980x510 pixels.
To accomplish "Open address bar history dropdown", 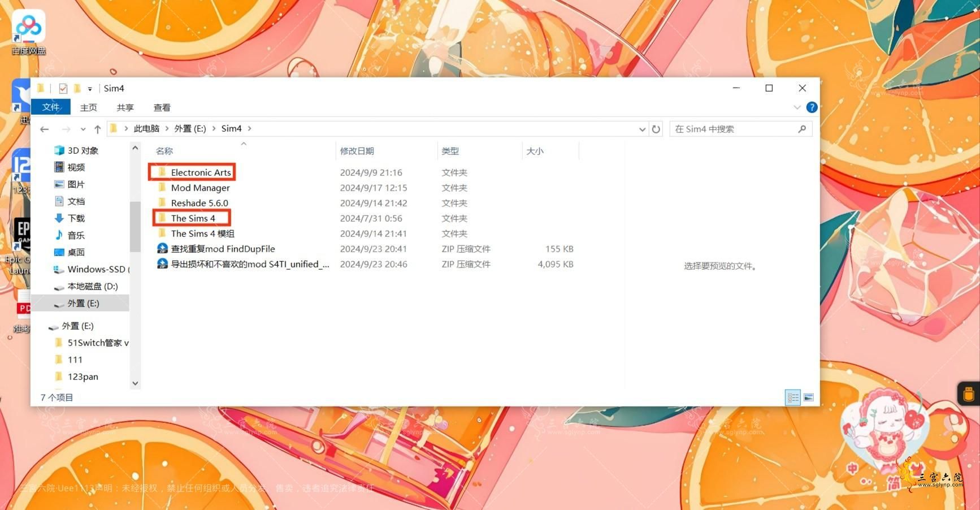I will click(x=642, y=129).
